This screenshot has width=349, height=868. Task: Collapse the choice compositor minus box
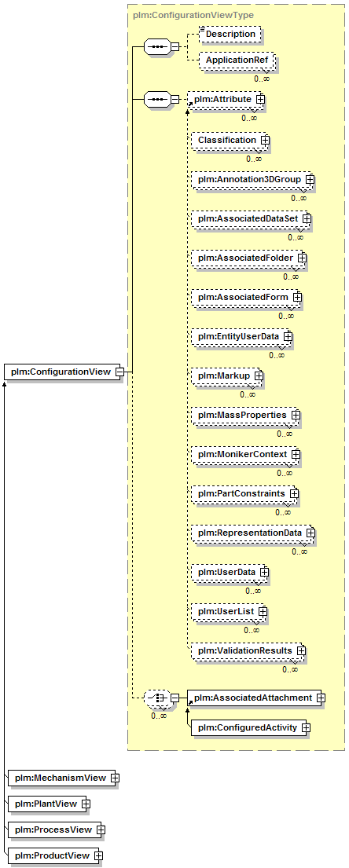[x=174, y=698]
